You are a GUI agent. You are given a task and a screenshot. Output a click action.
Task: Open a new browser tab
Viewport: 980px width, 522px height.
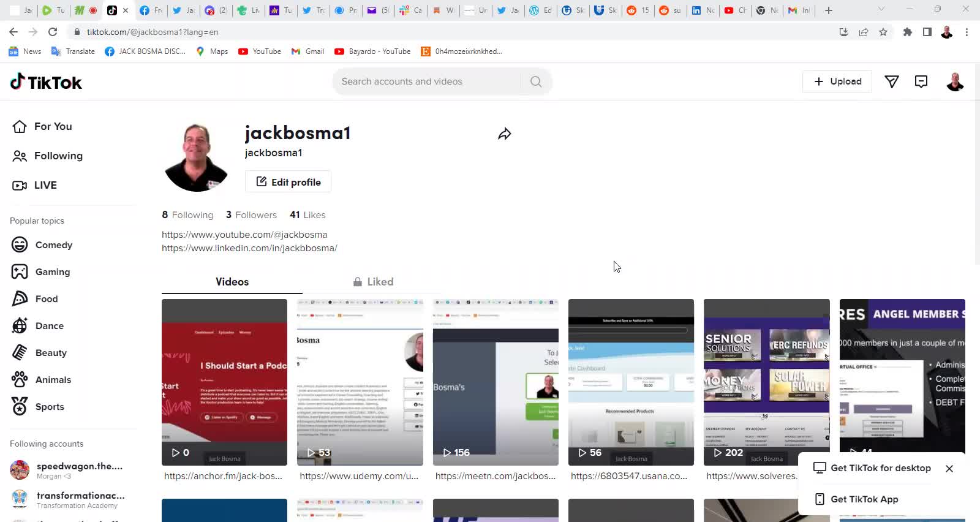(829, 10)
